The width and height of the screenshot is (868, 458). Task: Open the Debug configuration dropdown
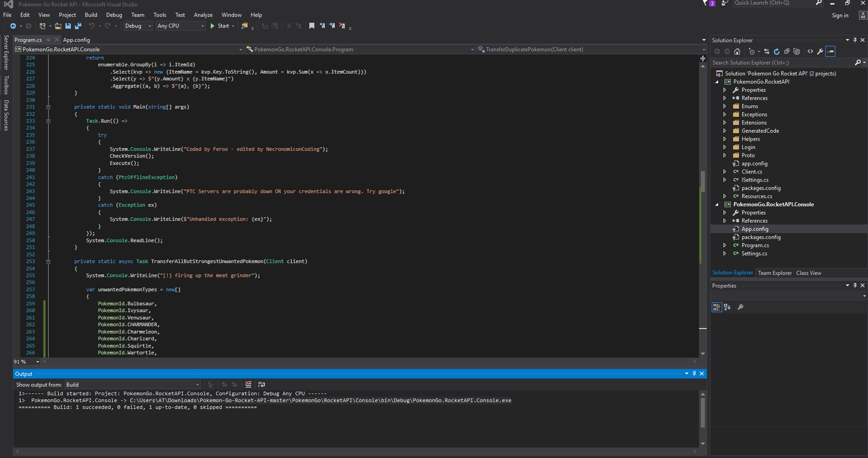click(x=138, y=26)
